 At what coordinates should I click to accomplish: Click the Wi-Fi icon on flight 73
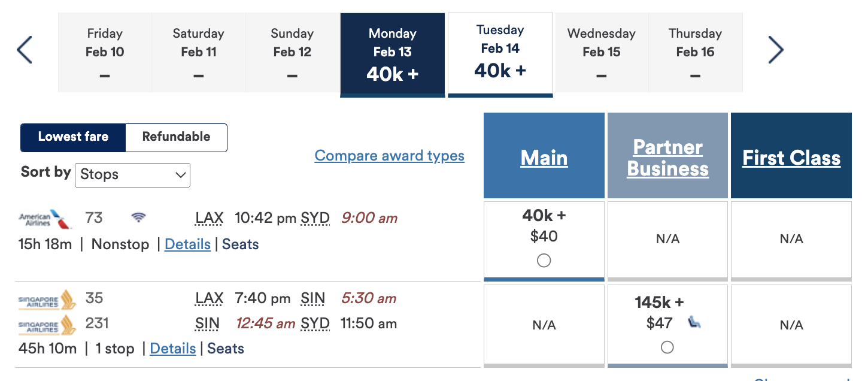(x=138, y=218)
